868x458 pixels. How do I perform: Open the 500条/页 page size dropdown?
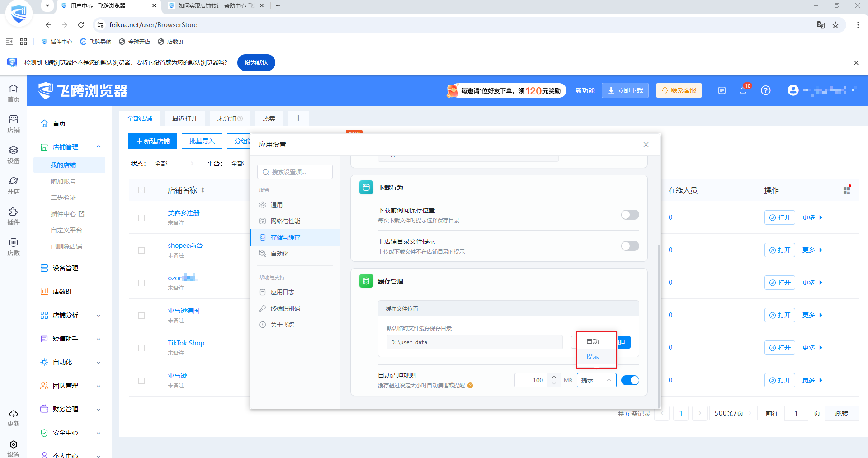coord(732,413)
